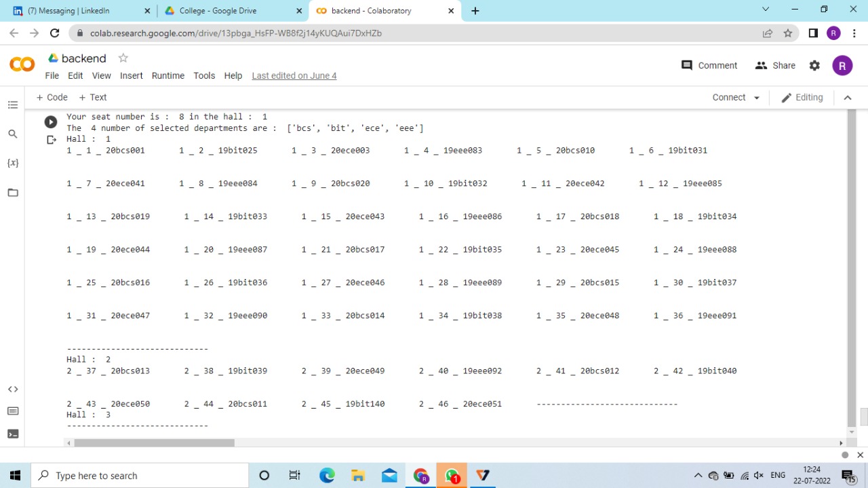The image size is (868, 488).
Task: Add a new Code cell
Action: pos(52,97)
